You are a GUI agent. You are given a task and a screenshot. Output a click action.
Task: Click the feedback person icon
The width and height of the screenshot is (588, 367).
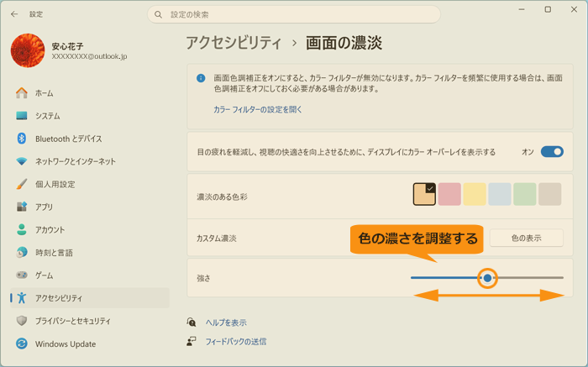pos(192,342)
